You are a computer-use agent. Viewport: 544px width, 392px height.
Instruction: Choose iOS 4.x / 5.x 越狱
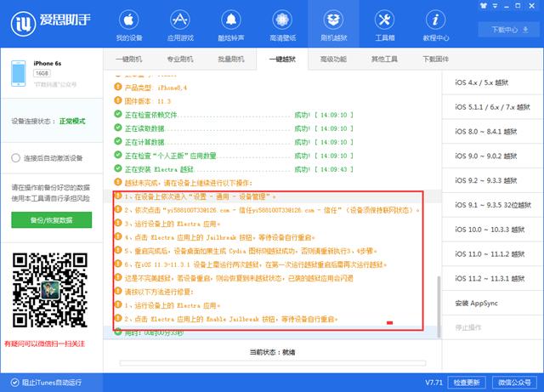[x=493, y=82]
